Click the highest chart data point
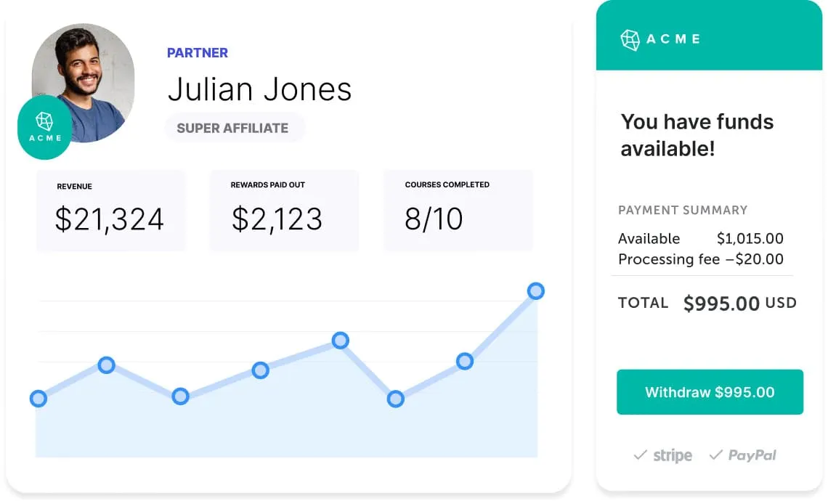 (x=535, y=290)
